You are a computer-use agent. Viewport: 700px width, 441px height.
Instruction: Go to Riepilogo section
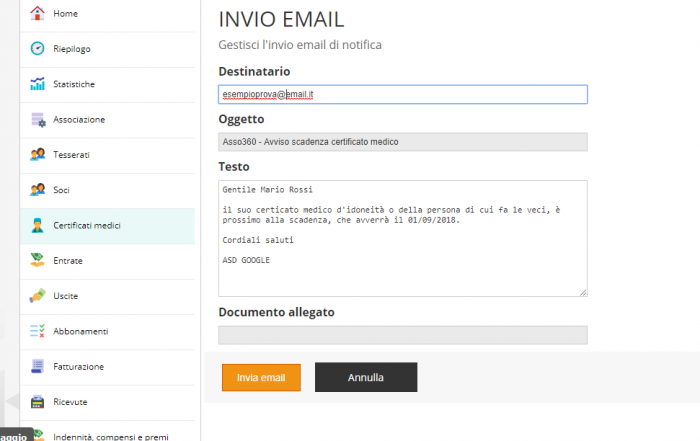pos(107,49)
